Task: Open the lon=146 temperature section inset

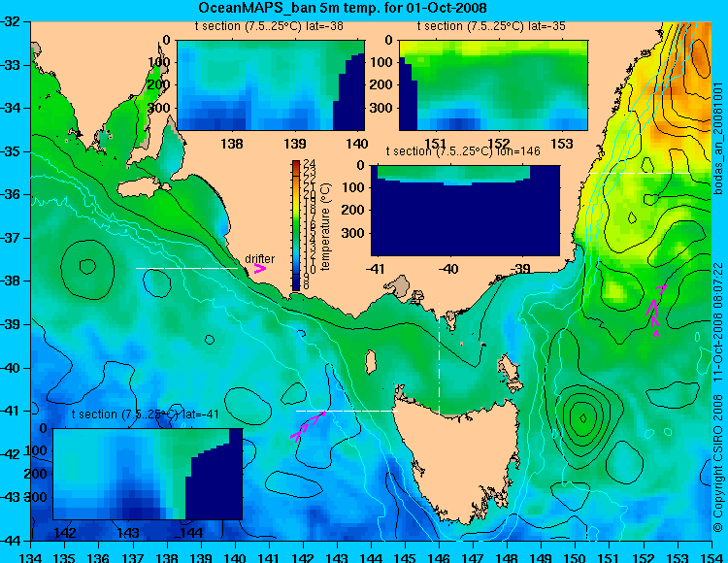Action: pos(465,211)
